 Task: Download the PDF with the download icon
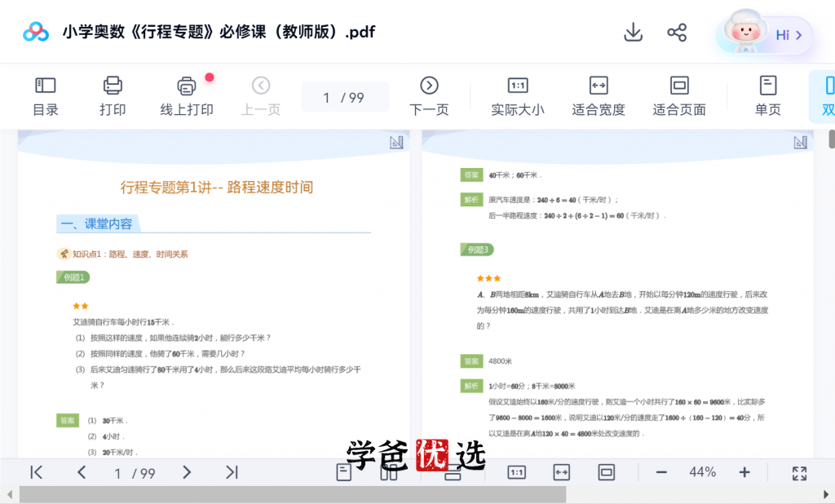pyautogui.click(x=633, y=32)
